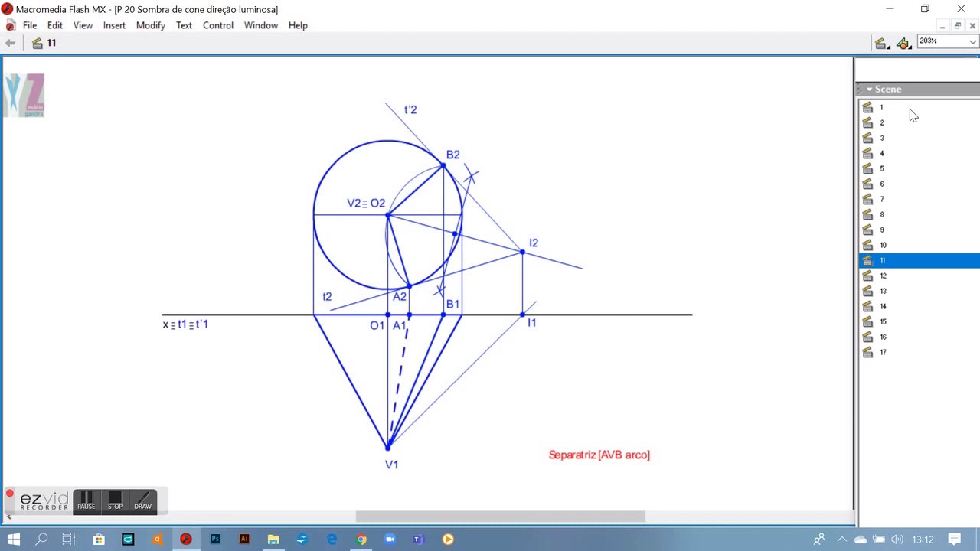The image size is (980, 551).
Task: Click the V1 vertex label on stage
Action: tap(391, 465)
